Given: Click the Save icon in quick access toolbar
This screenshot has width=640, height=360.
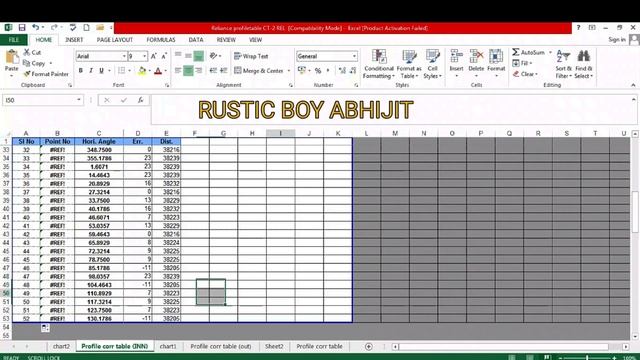Looking at the screenshot, I should point(22,27).
